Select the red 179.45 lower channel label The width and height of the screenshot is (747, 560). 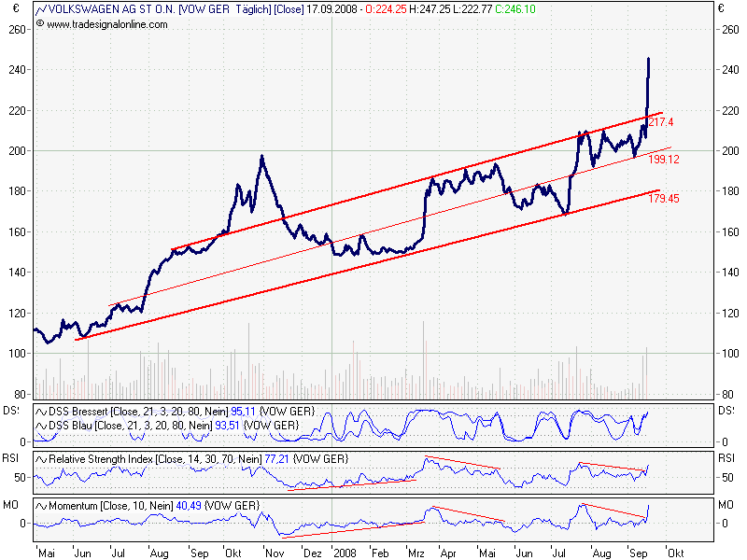[664, 199]
